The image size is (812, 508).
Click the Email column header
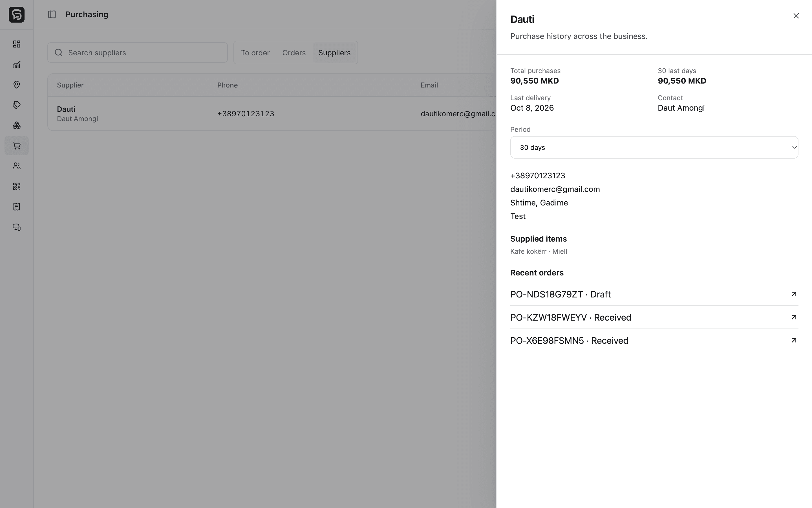tap(429, 85)
